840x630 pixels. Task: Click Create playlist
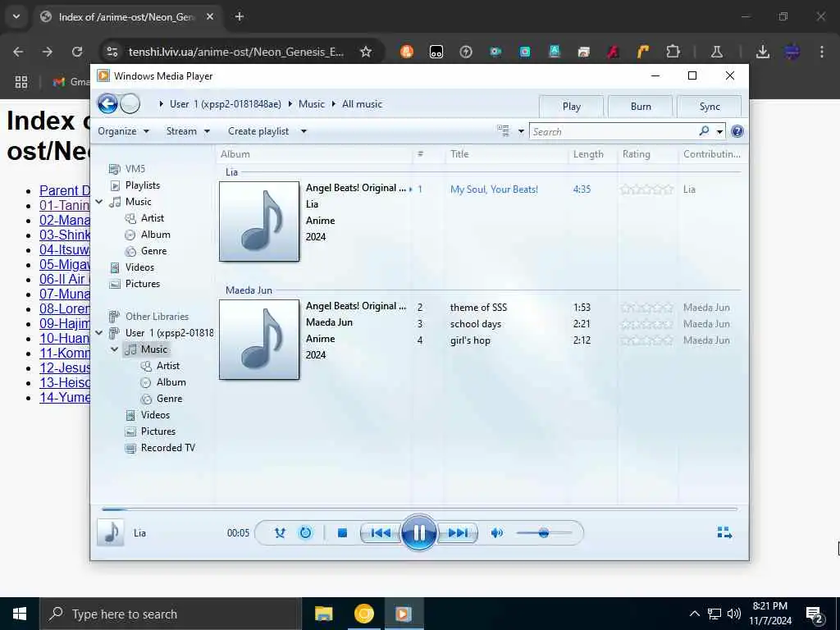tap(258, 131)
